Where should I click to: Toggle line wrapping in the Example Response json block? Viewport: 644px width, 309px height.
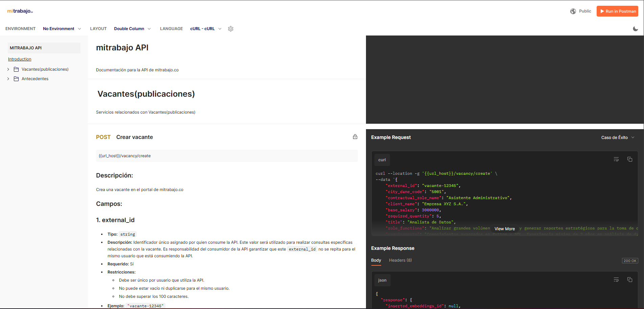coord(616,280)
